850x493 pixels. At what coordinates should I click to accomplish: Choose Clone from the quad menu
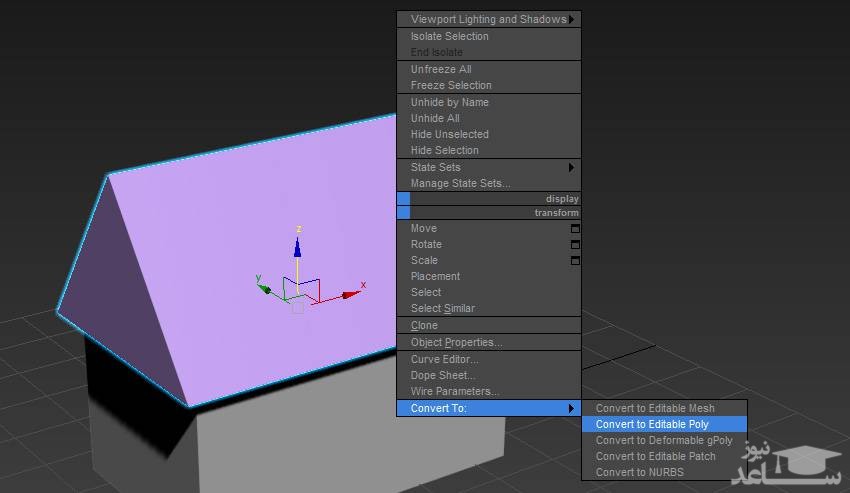424,325
